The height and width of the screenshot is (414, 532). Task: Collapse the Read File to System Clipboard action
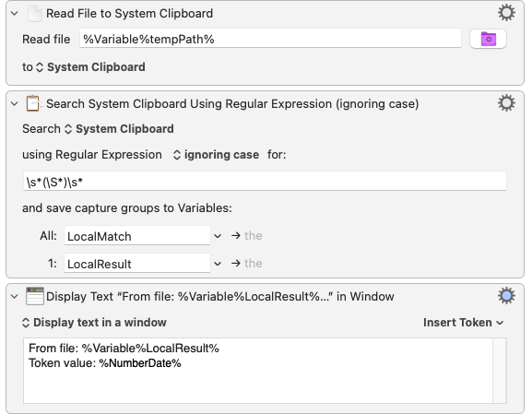coord(14,14)
